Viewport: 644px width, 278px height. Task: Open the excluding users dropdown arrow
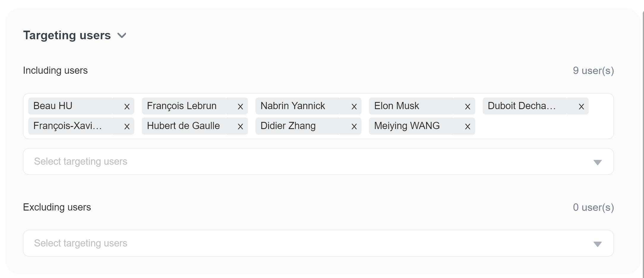coord(597,244)
